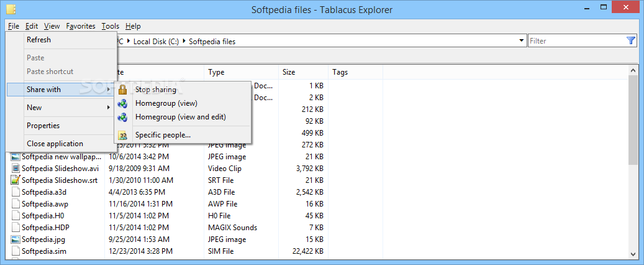Click the Softpedia new wallpaper image icon

(16, 157)
